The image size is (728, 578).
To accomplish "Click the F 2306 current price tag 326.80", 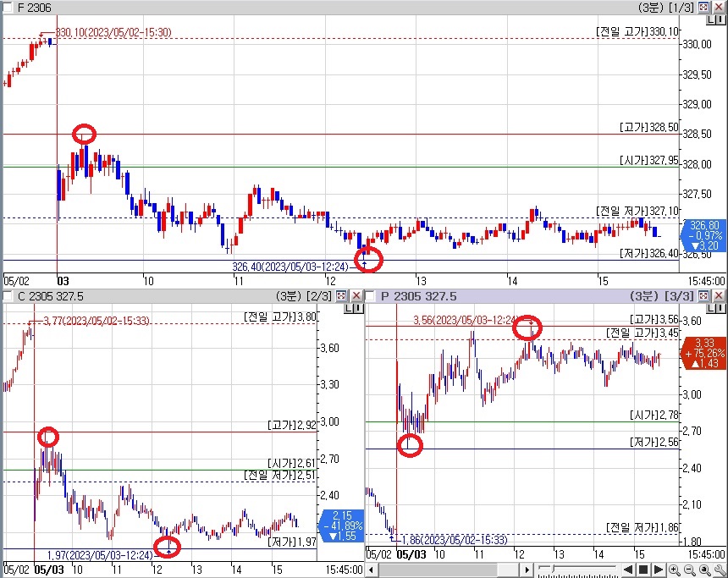I will [x=703, y=235].
